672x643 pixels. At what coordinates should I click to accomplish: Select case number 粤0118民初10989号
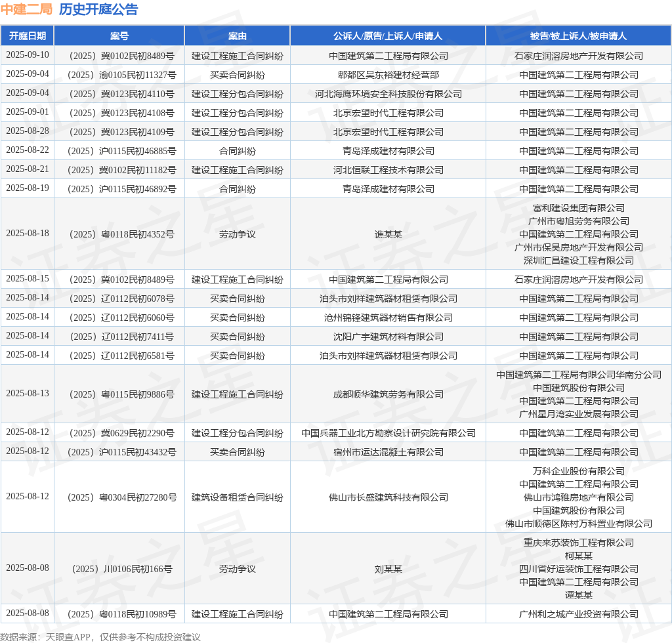pos(121,614)
